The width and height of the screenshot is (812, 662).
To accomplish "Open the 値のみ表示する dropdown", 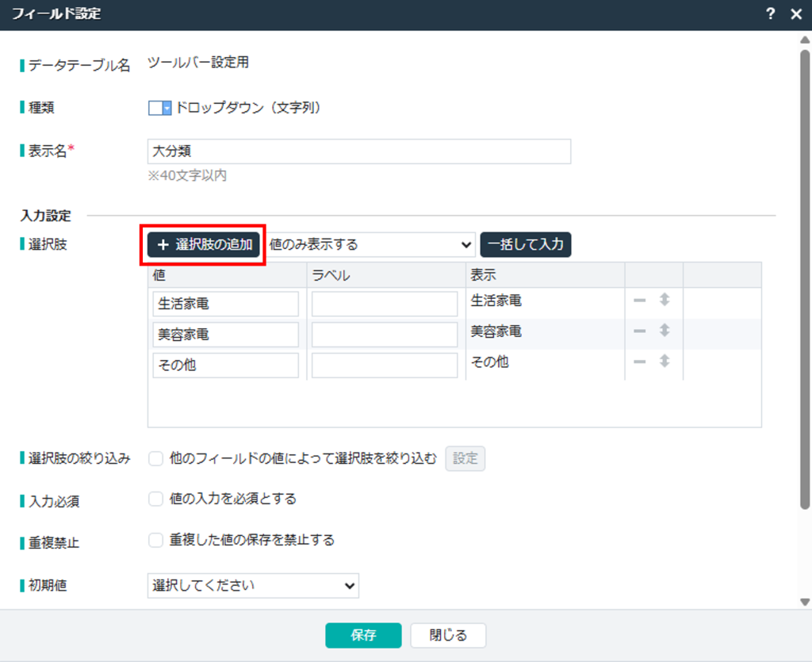I will (371, 245).
